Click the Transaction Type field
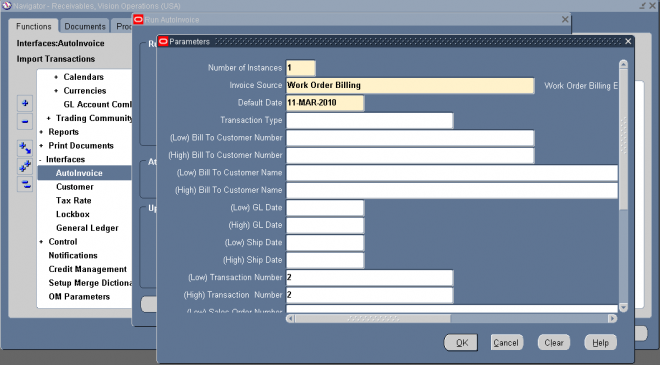The width and height of the screenshot is (660, 365). 370,120
